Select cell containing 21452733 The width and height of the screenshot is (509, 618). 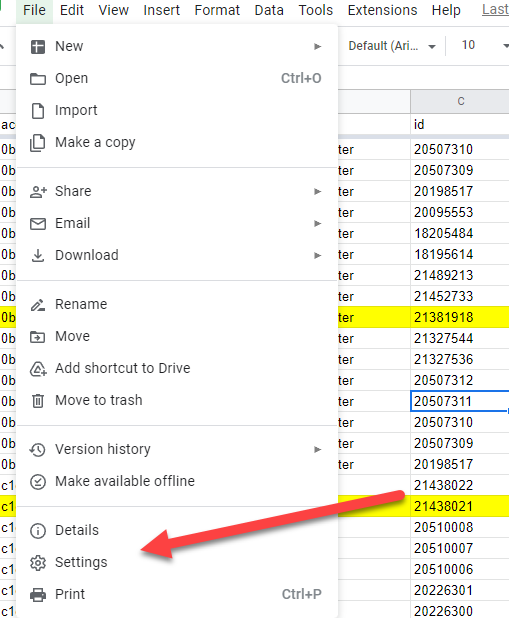[x=460, y=296]
